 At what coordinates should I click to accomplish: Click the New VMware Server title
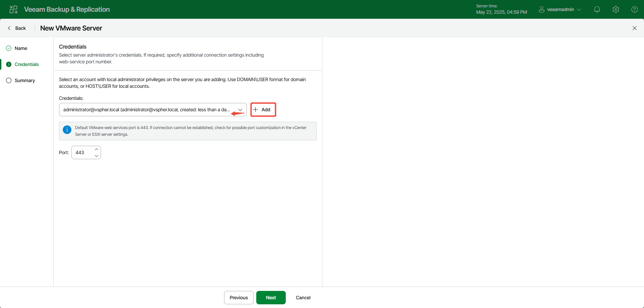(x=71, y=28)
